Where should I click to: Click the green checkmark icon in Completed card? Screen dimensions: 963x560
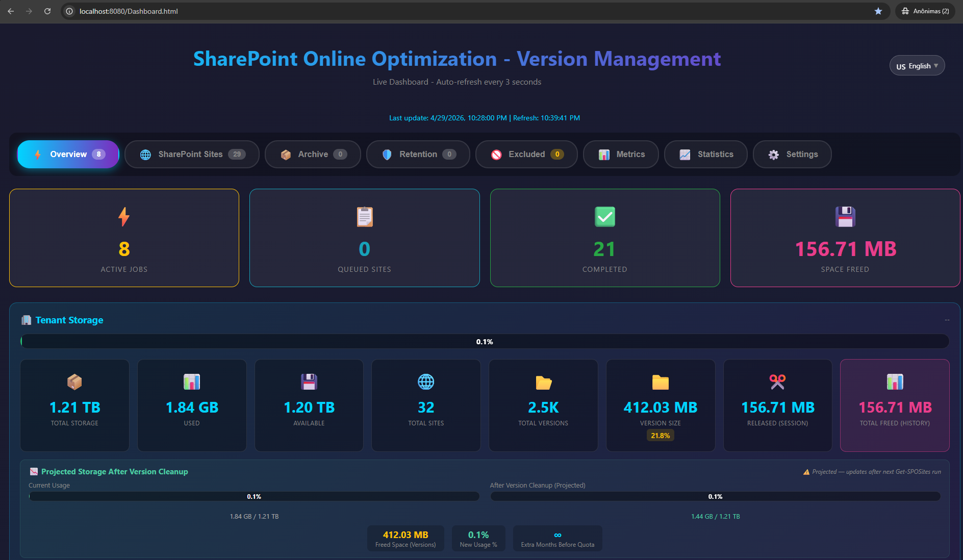(605, 217)
